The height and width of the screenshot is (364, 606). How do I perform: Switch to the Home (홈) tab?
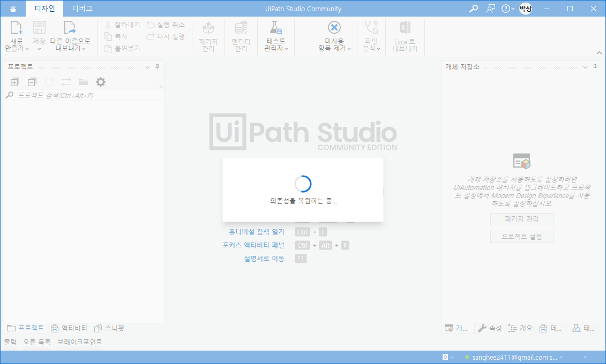[13, 9]
